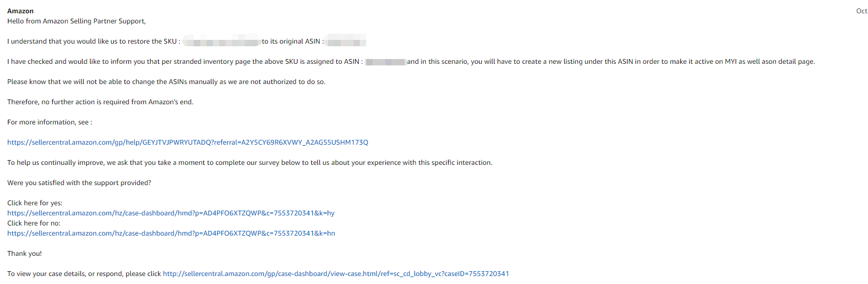Screen dimensions: 868x284
Task: Click the 'For more information, see :' line
Action: point(50,122)
